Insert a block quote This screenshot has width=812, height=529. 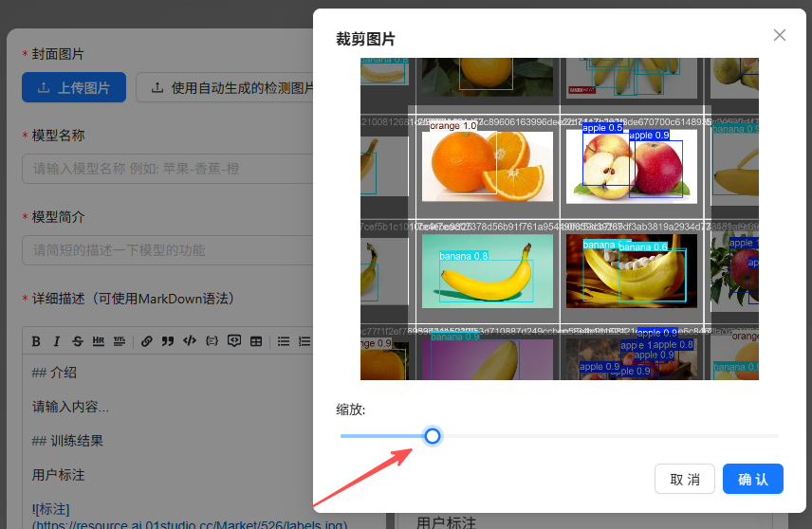[x=168, y=341]
